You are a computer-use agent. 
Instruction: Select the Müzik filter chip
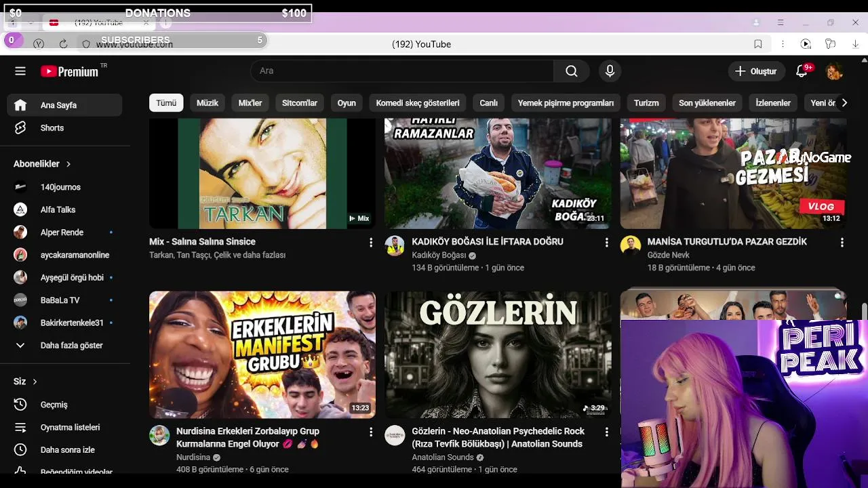tap(208, 103)
